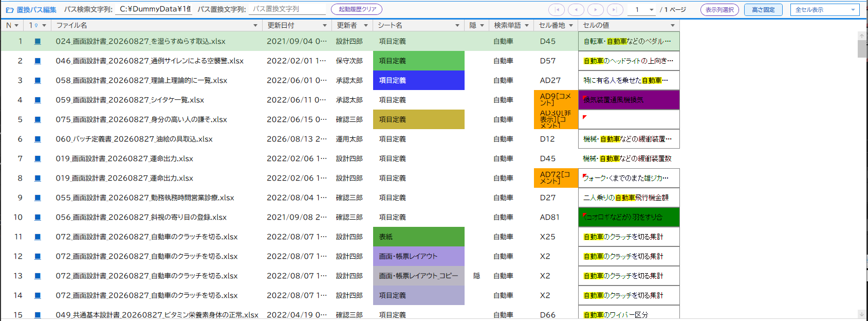
Task: Click the blue square icon in row 11
Action: (x=38, y=237)
